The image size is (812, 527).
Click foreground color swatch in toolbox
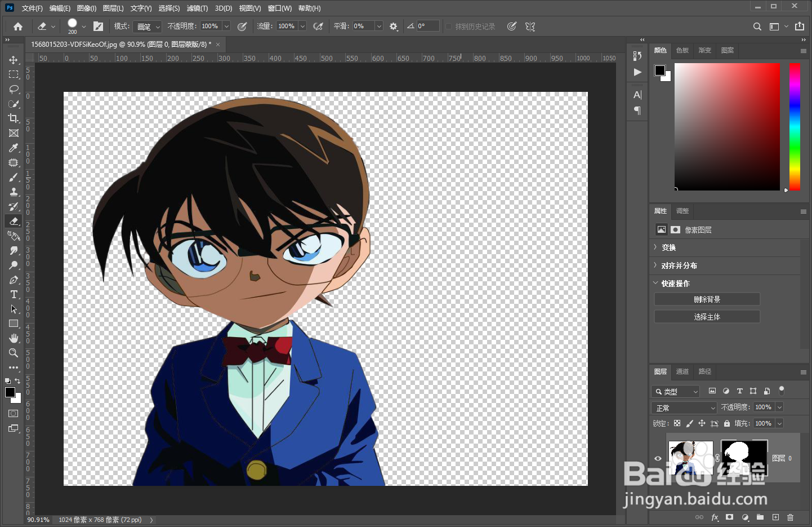tap(10, 392)
